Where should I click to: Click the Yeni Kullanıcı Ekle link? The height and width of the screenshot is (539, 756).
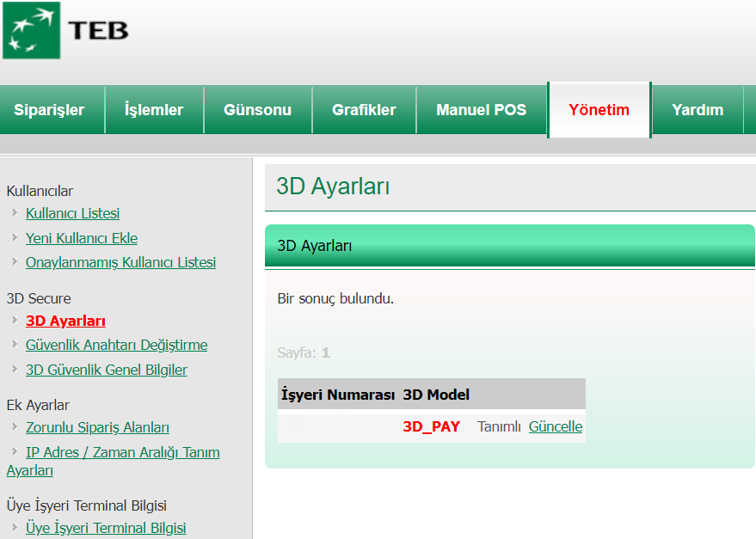pos(82,238)
